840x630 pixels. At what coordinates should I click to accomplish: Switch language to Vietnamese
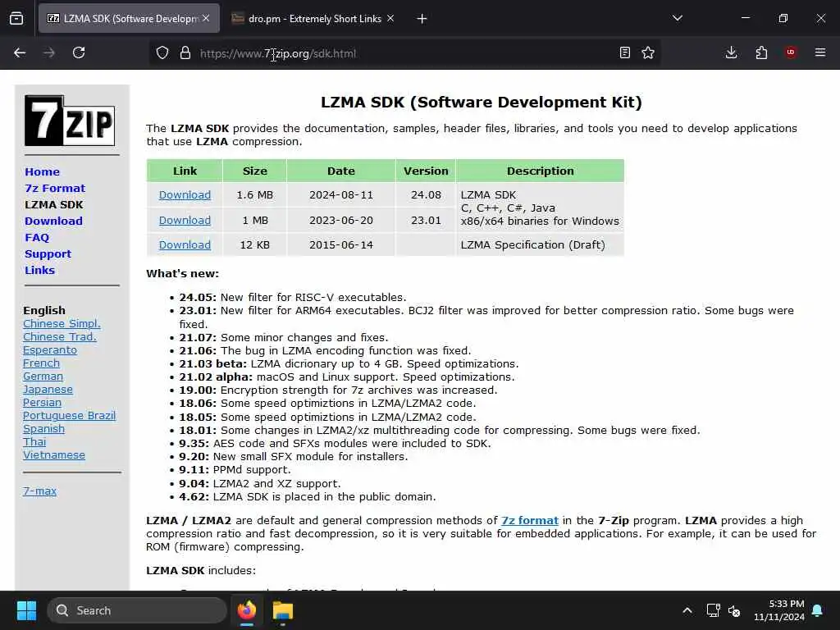click(x=54, y=455)
